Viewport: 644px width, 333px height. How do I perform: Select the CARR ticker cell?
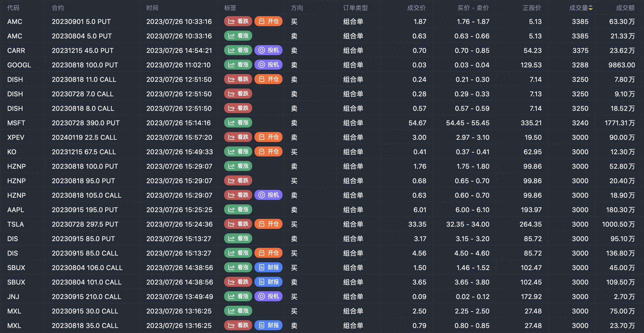[x=16, y=50]
